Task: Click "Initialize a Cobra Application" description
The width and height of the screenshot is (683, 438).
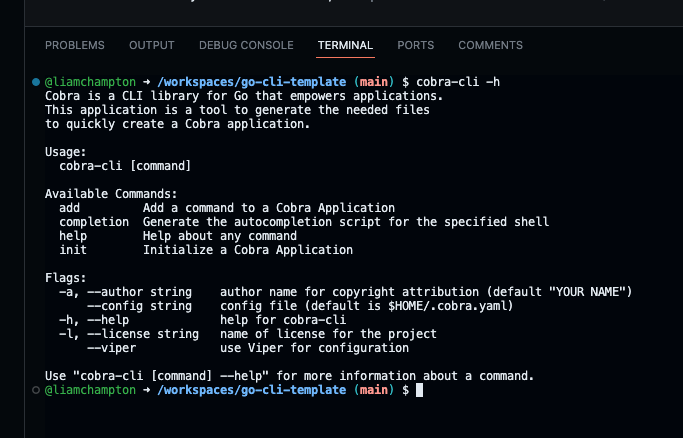Action: click(x=248, y=250)
